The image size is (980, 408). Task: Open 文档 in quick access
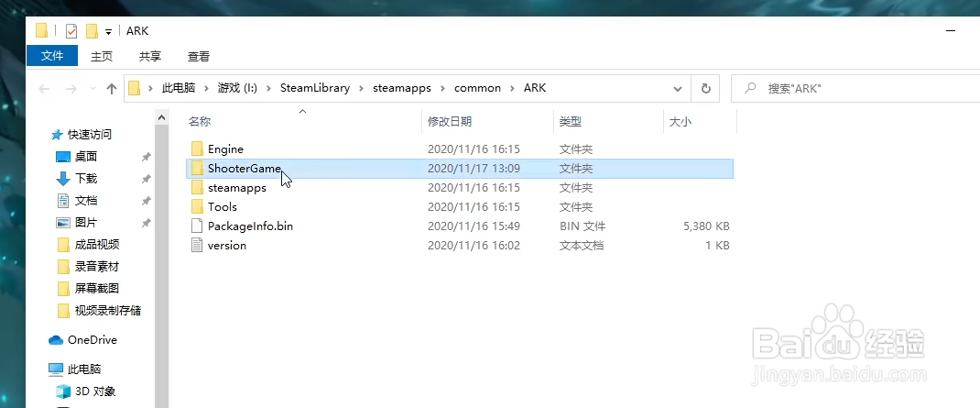pyautogui.click(x=85, y=201)
